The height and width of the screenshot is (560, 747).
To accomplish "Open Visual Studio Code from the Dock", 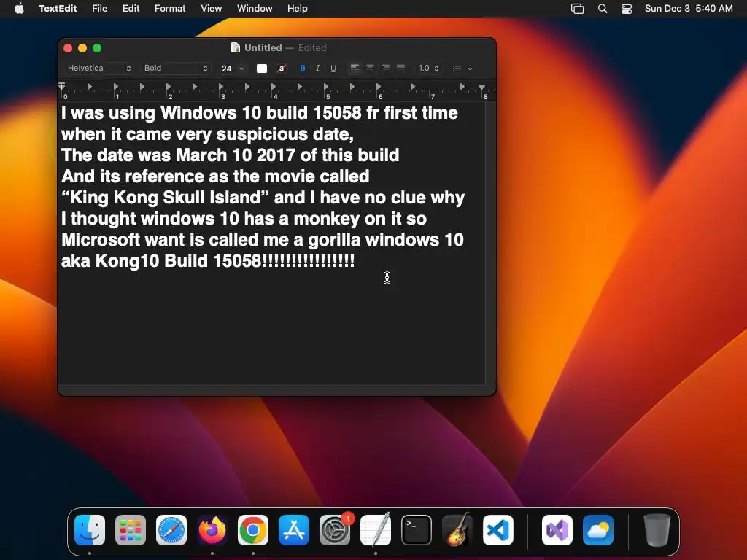I will click(498, 530).
